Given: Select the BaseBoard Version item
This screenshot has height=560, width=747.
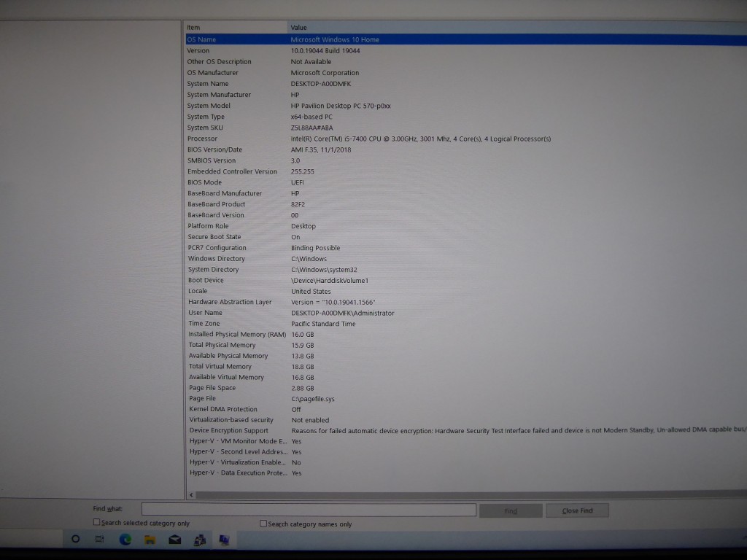Looking at the screenshot, I should (216, 215).
